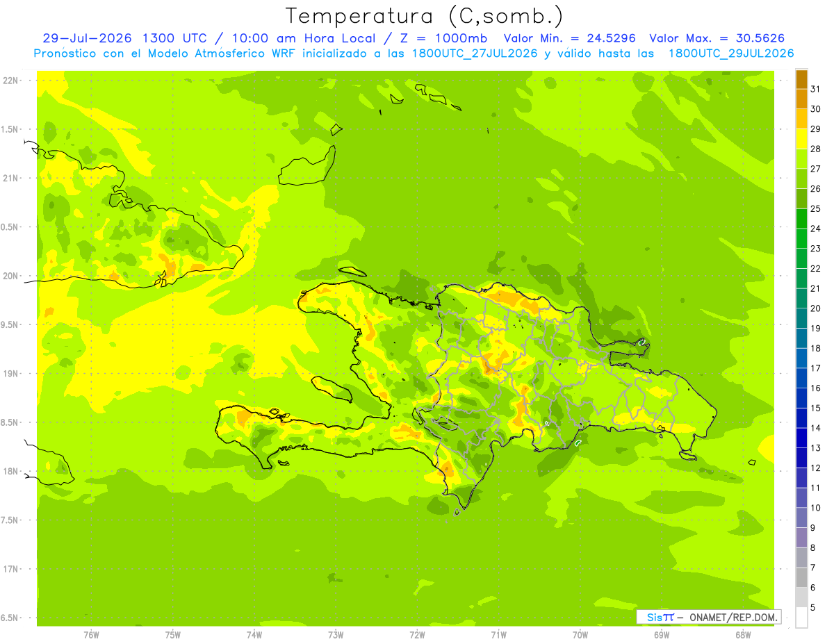Click the "71W" longitude axis label
This screenshot has height=644, width=834.
(x=498, y=635)
